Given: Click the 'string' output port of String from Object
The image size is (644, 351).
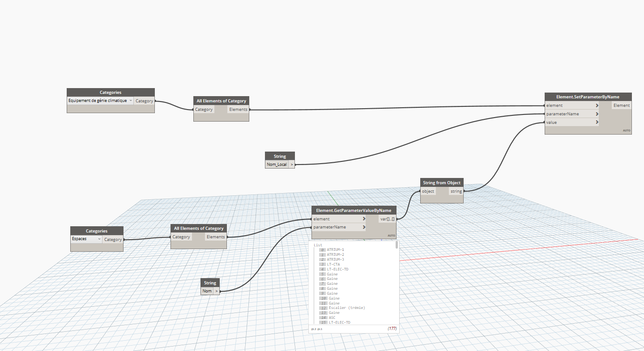Looking at the screenshot, I should coord(456,191).
